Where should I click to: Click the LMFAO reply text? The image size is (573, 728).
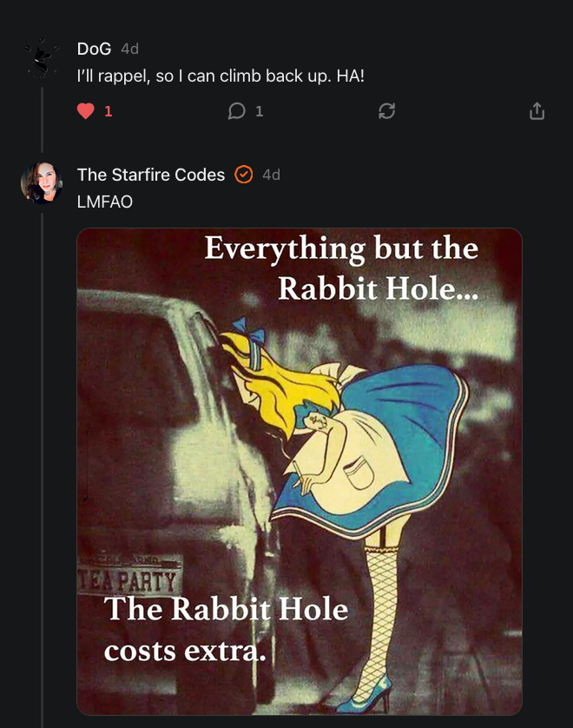[104, 202]
